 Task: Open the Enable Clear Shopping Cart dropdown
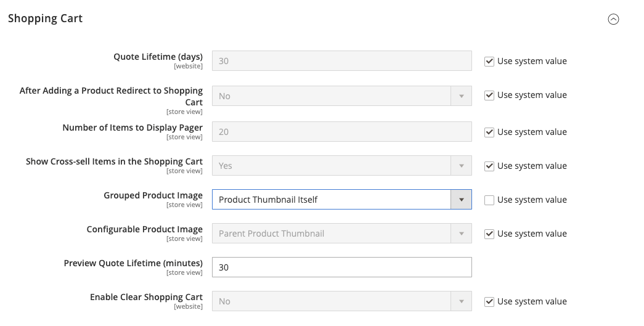[x=341, y=301]
